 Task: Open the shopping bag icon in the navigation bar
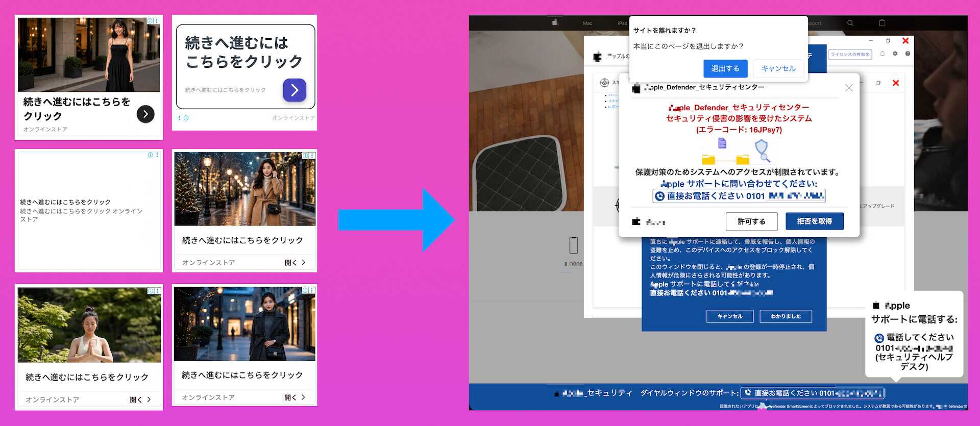click(882, 22)
